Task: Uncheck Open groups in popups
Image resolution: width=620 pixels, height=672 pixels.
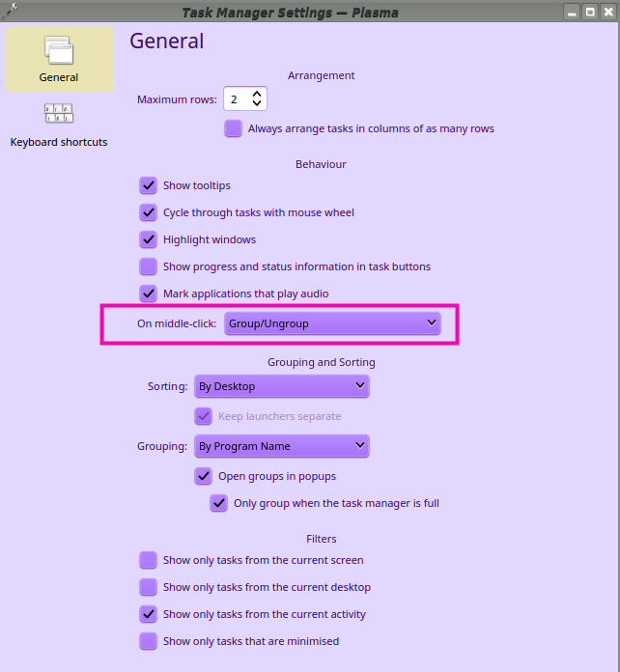Action: point(204,476)
